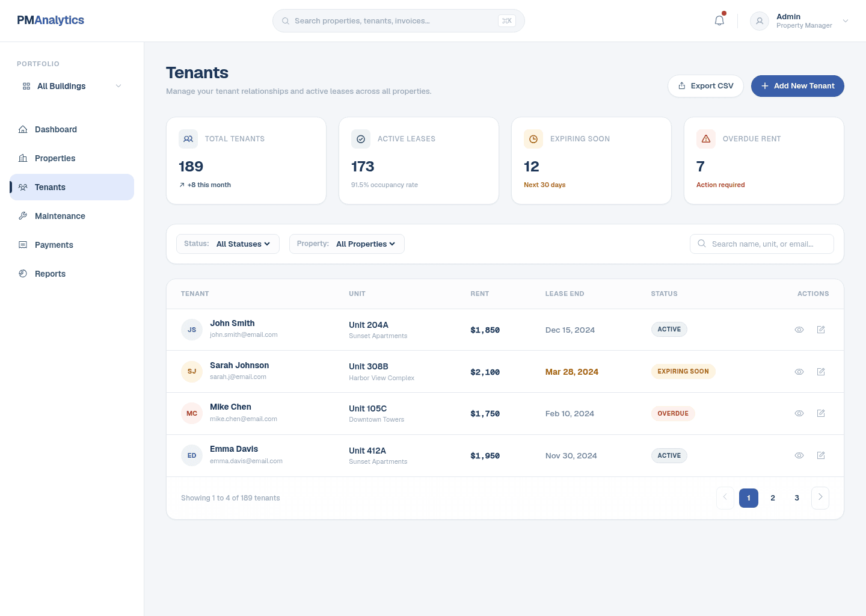
Task: Edit Mike Chen's tenant record
Action: click(x=821, y=413)
